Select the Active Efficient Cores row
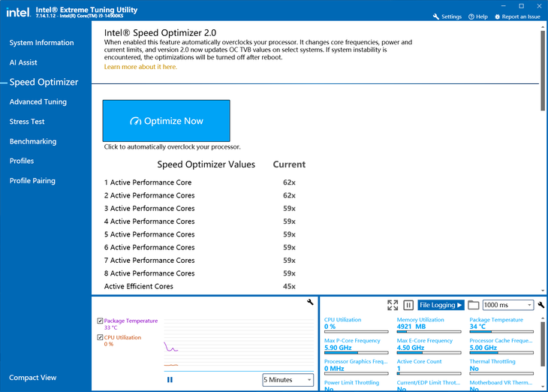The image size is (548, 392). coord(200,286)
